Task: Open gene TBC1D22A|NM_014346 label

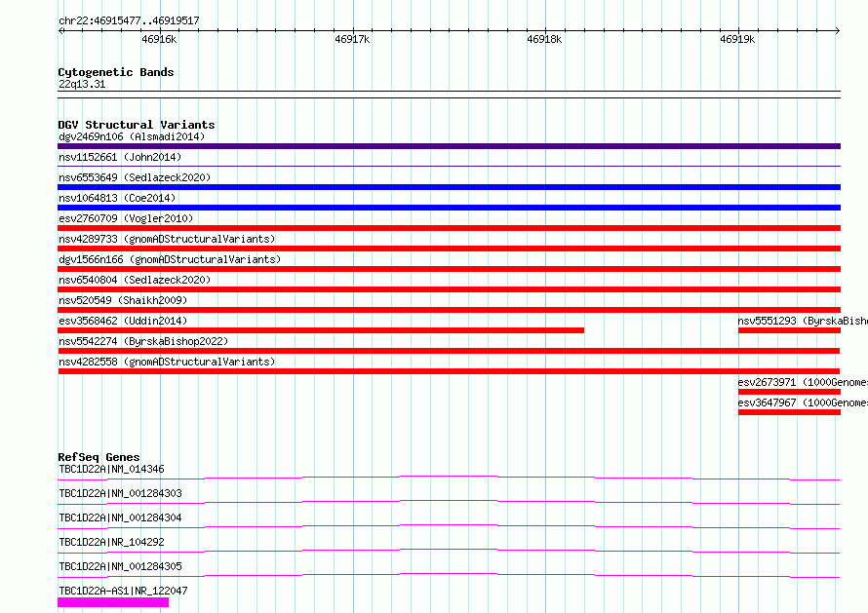Action: coord(111,469)
